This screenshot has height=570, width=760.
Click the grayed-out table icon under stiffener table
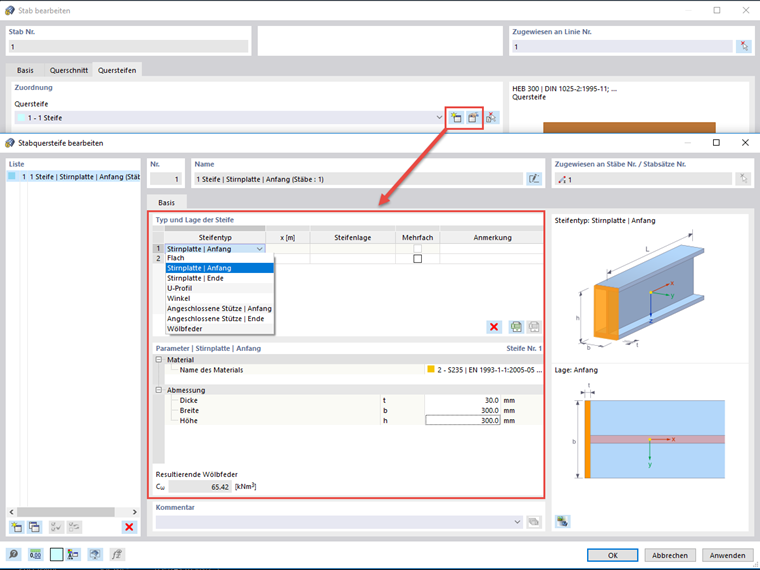(534, 327)
